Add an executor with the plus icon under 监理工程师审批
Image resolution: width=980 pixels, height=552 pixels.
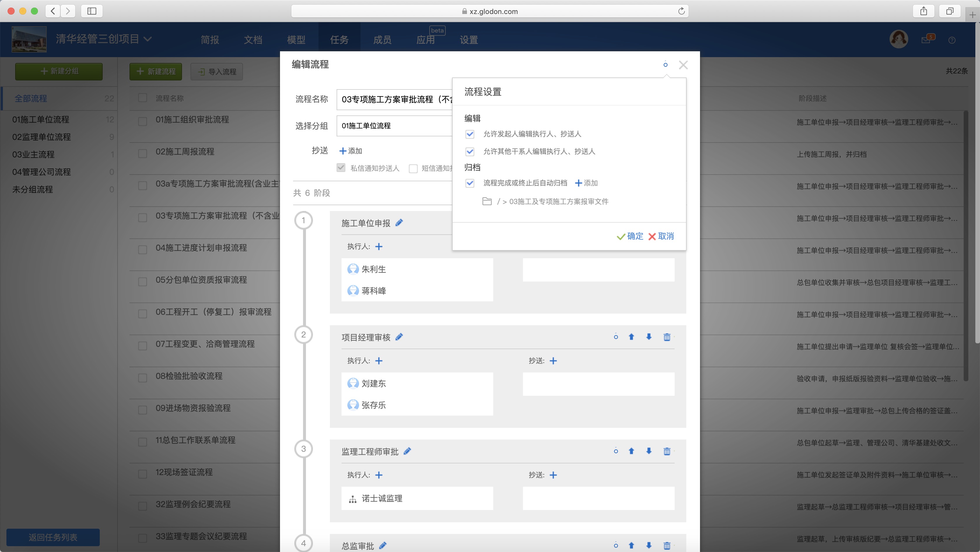pyautogui.click(x=379, y=475)
